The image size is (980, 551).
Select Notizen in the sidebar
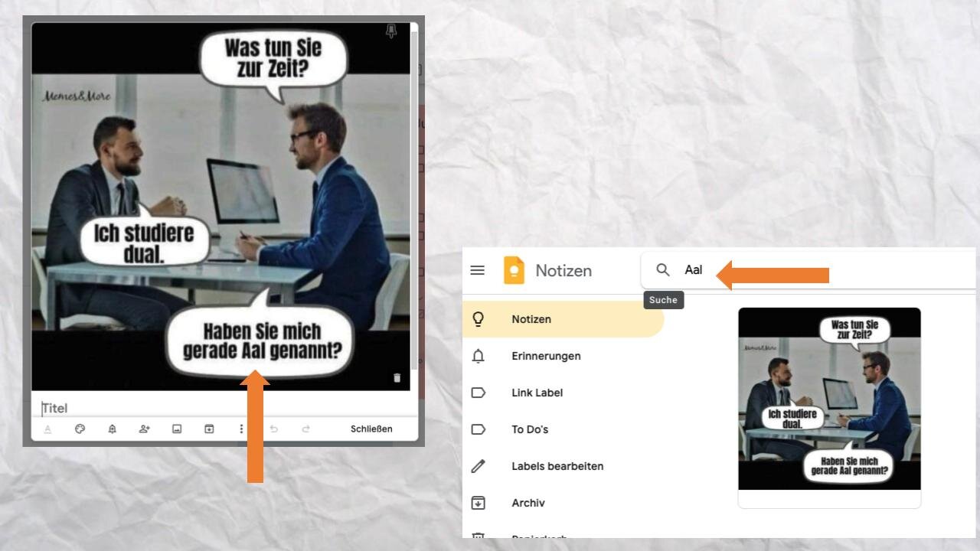click(531, 319)
